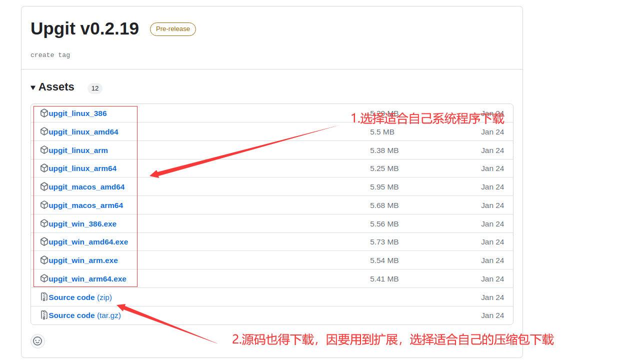Click package icon beside upgit_linux_arm64
Screen dimensions: 644x363
click(x=44, y=168)
